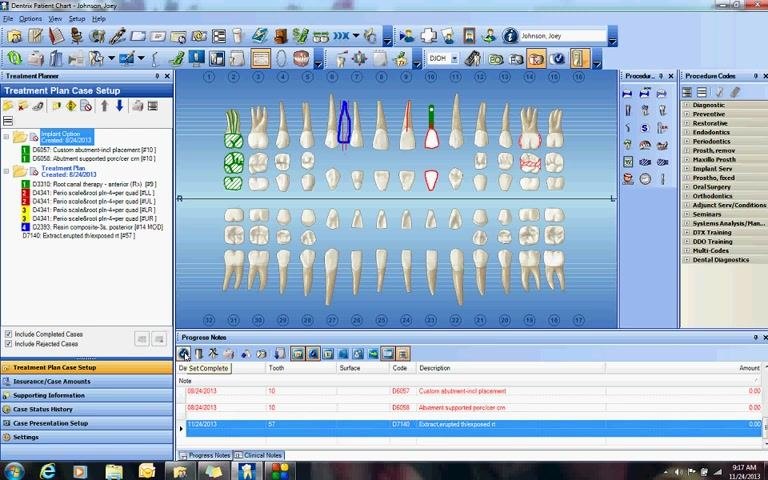
Task: Switch to the Clinical Notes tab
Action: point(259,455)
